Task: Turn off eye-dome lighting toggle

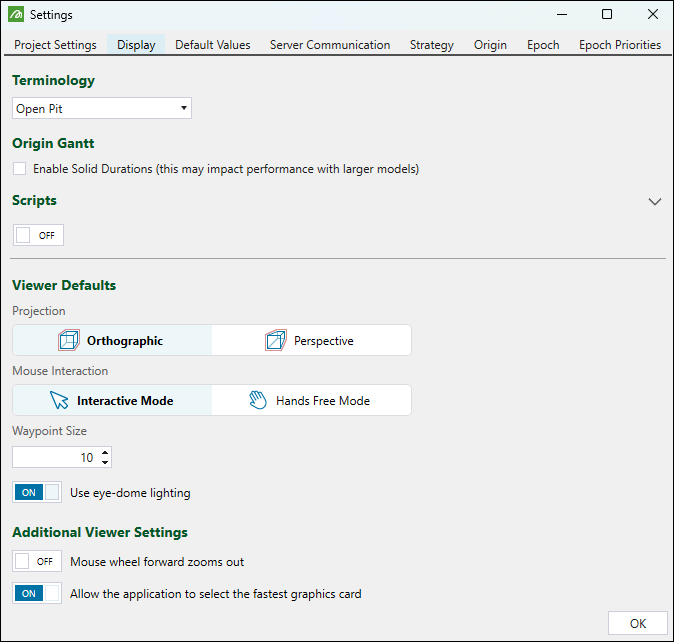Action: point(37,492)
